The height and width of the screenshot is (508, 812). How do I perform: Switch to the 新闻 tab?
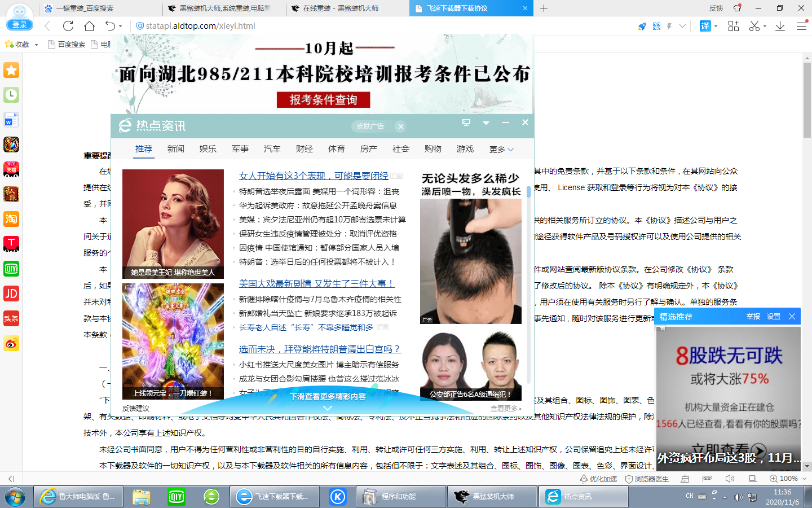(175, 149)
